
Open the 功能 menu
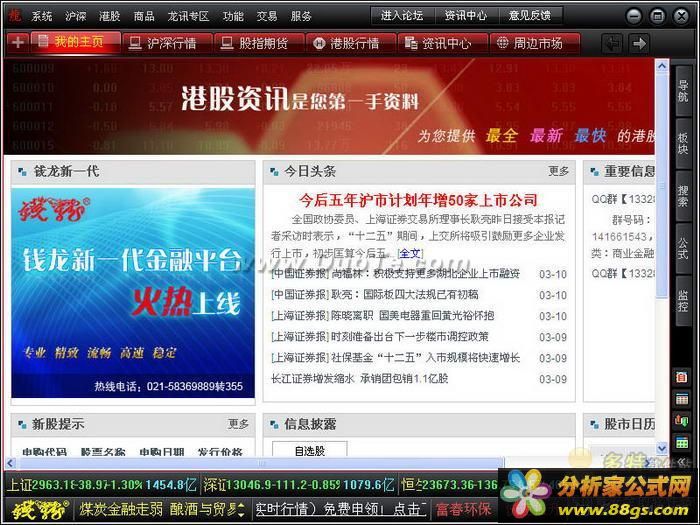click(233, 17)
